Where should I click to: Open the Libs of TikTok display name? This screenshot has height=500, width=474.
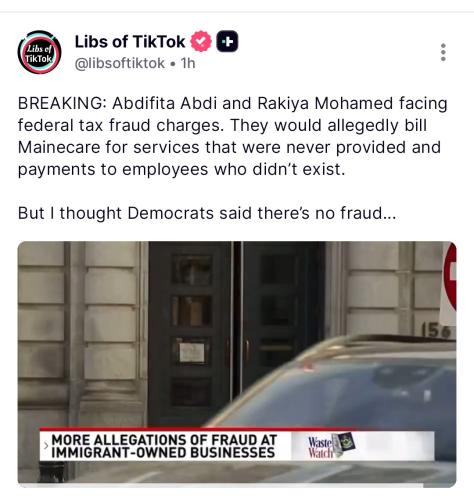(x=130, y=42)
